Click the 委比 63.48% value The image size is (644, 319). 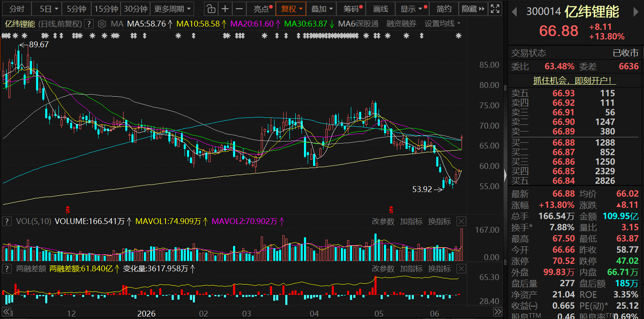[x=559, y=66]
